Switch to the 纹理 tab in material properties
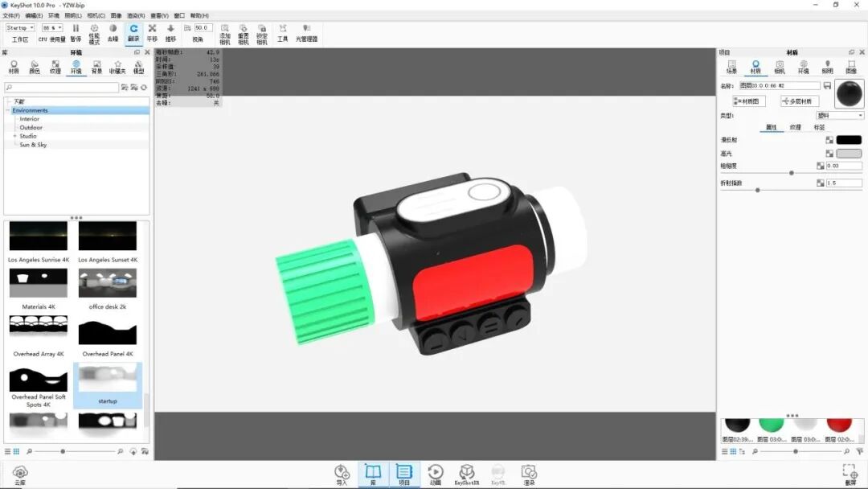868x489 pixels. (795, 127)
